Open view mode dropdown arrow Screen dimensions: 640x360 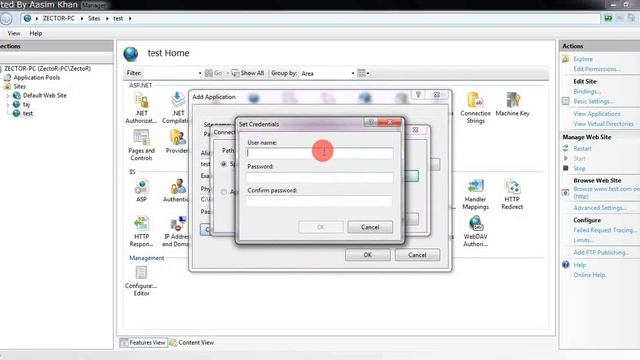click(x=368, y=73)
